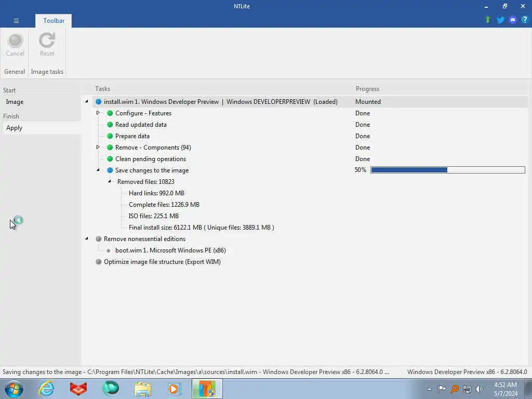Viewport: 532px width, 399px height.
Task: Click status bar saving changes path text
Action: tap(195, 372)
